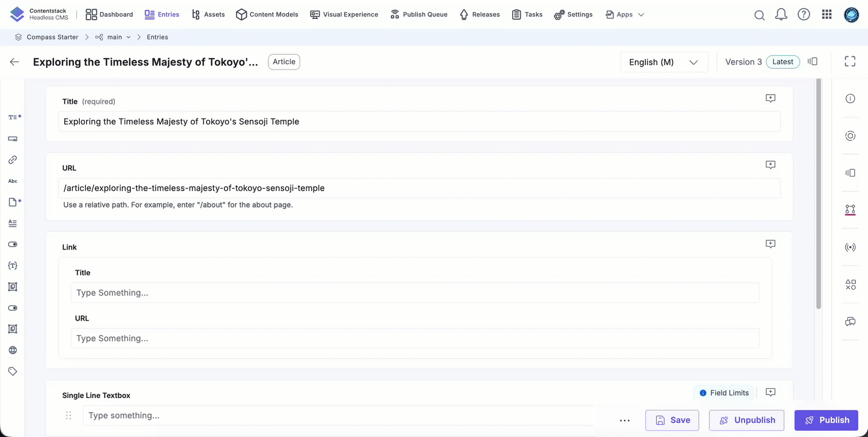Open the notifications bell
Viewport: 868px width, 437px height.
[x=781, y=15]
